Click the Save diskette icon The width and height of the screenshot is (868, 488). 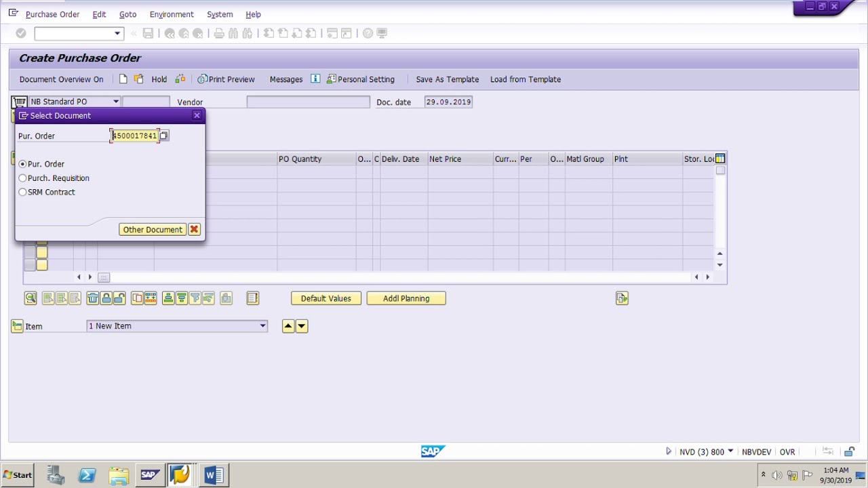coord(148,33)
